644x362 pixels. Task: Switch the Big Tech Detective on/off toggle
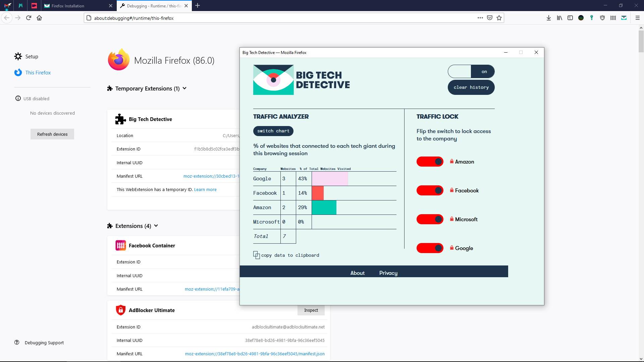[471, 71]
